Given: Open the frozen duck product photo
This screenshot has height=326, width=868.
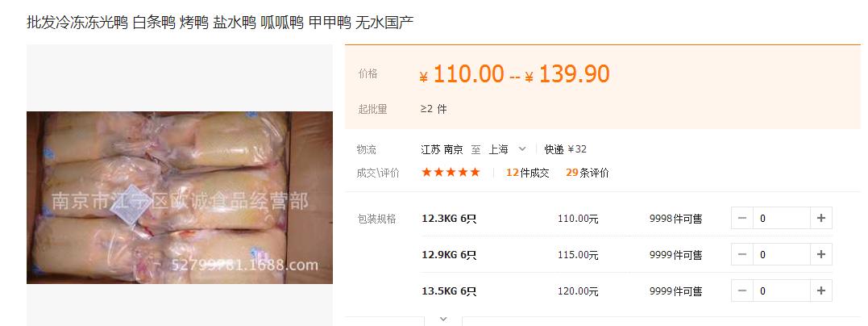Looking at the screenshot, I should pos(180,198).
